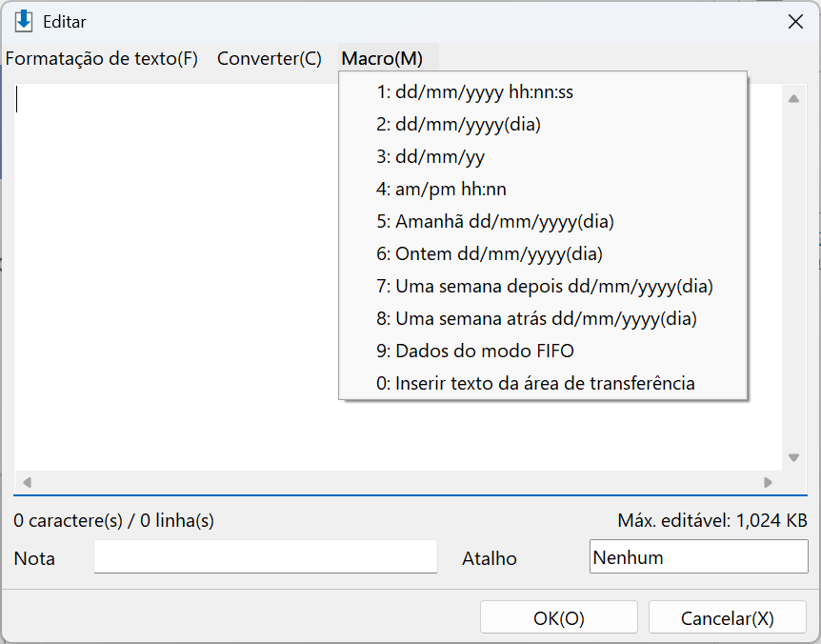This screenshot has width=821, height=644.
Task: Open the Converter(C) menu
Action: click(x=270, y=58)
